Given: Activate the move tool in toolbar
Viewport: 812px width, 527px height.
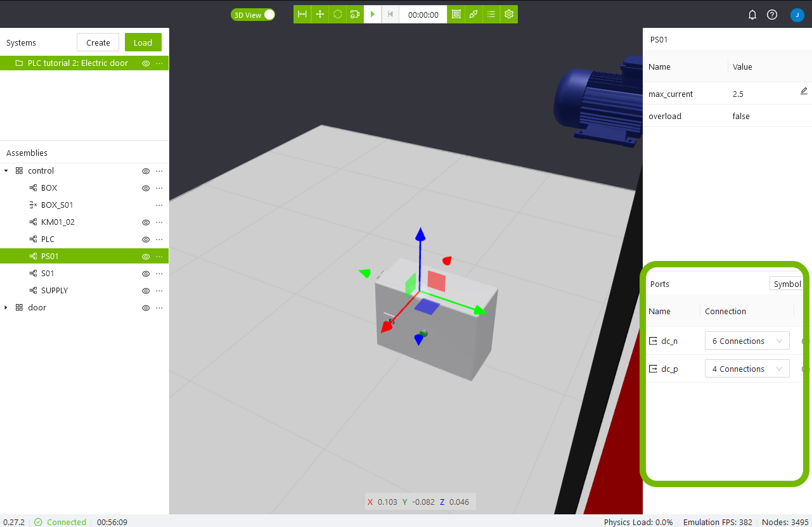Looking at the screenshot, I should [x=320, y=15].
